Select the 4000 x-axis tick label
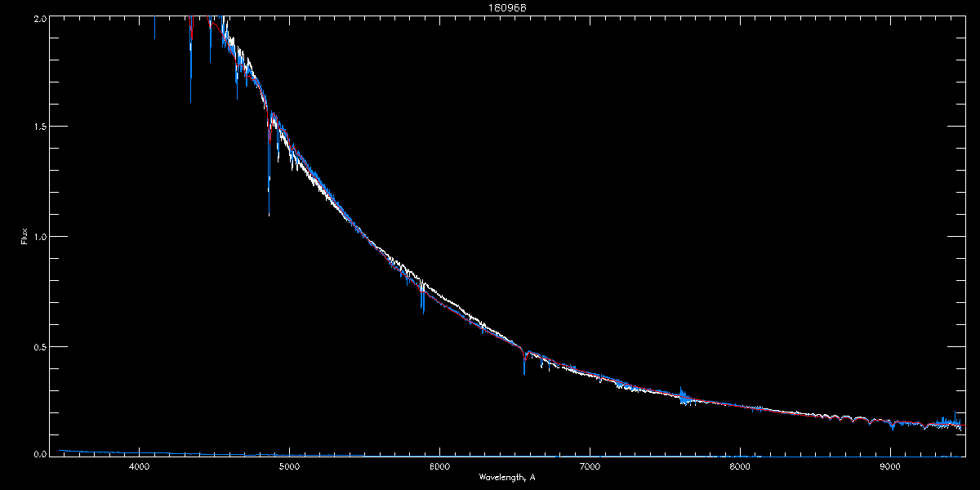 click(x=138, y=466)
